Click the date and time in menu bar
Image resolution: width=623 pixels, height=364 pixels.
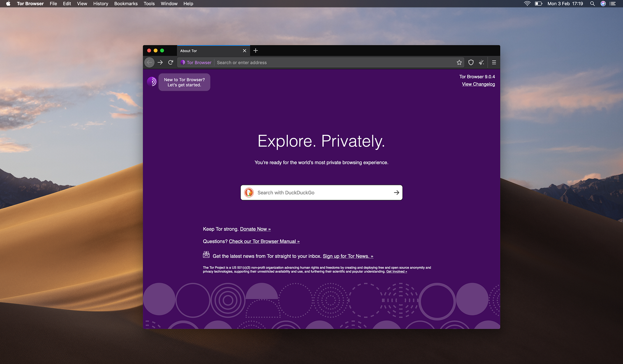565,4
